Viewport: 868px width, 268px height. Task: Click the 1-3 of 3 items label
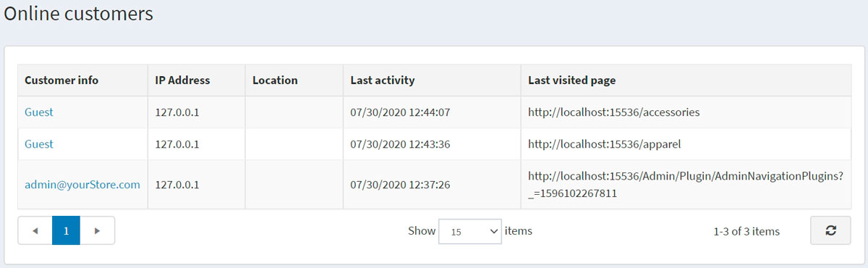[746, 231]
